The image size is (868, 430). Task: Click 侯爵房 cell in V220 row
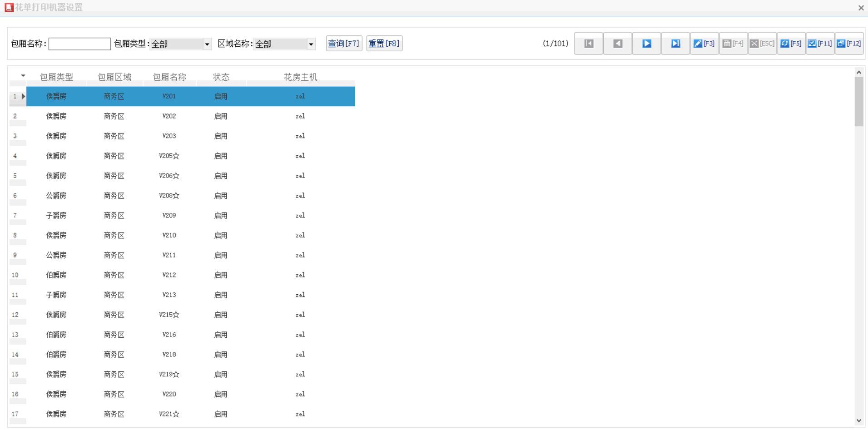(56, 395)
